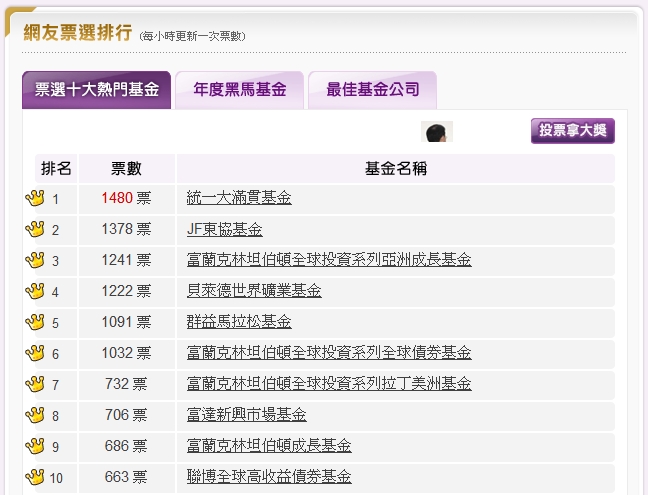Click the 排名 column header
The image size is (648, 495).
tap(56, 169)
